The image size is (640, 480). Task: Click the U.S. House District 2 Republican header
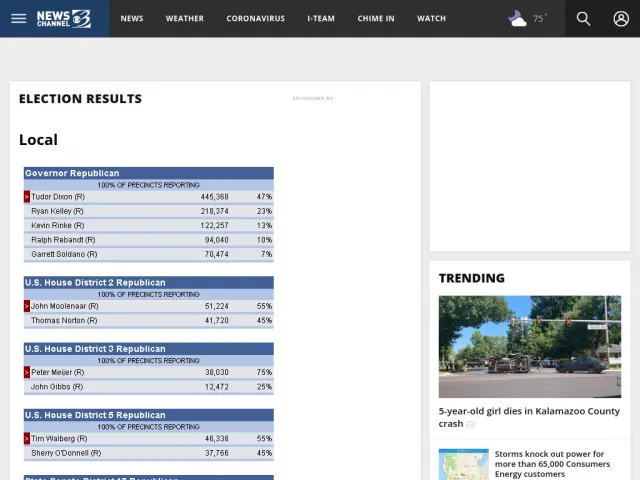(x=149, y=282)
